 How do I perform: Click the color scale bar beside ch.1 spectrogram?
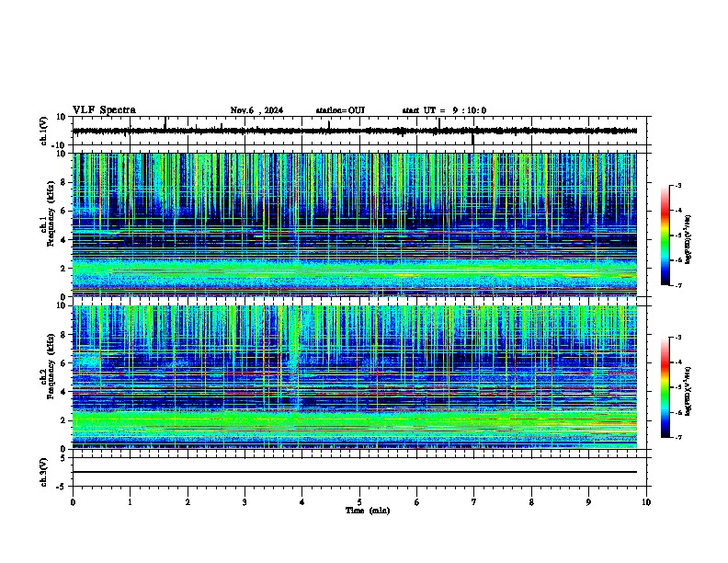(665, 236)
